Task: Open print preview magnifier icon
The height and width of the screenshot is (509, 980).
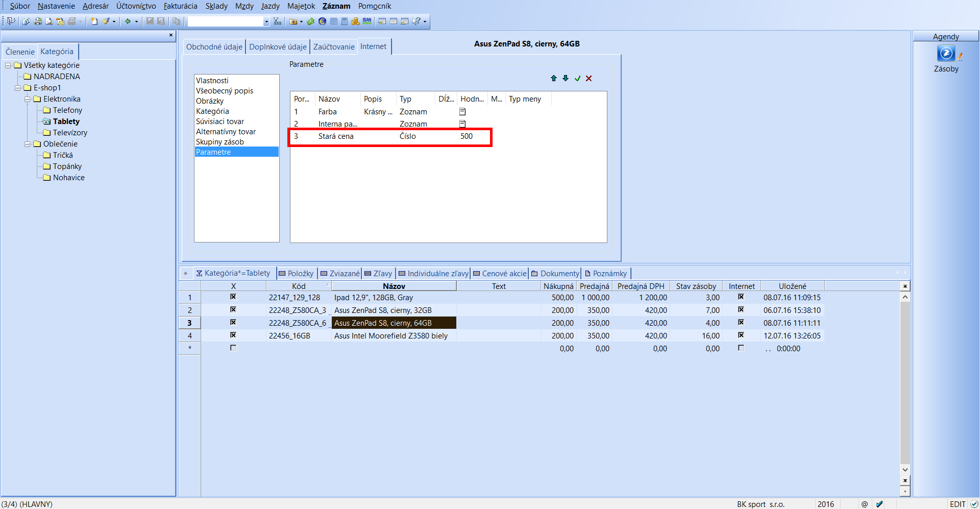Action: click(49, 21)
